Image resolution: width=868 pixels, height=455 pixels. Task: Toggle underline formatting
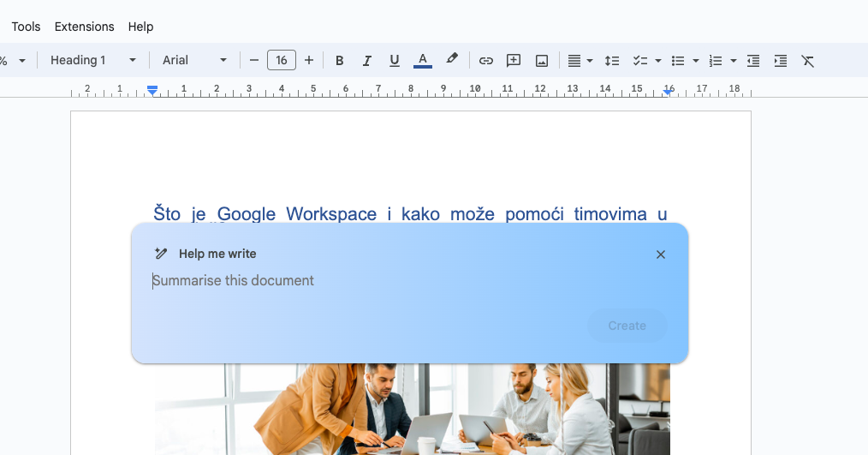coord(394,60)
